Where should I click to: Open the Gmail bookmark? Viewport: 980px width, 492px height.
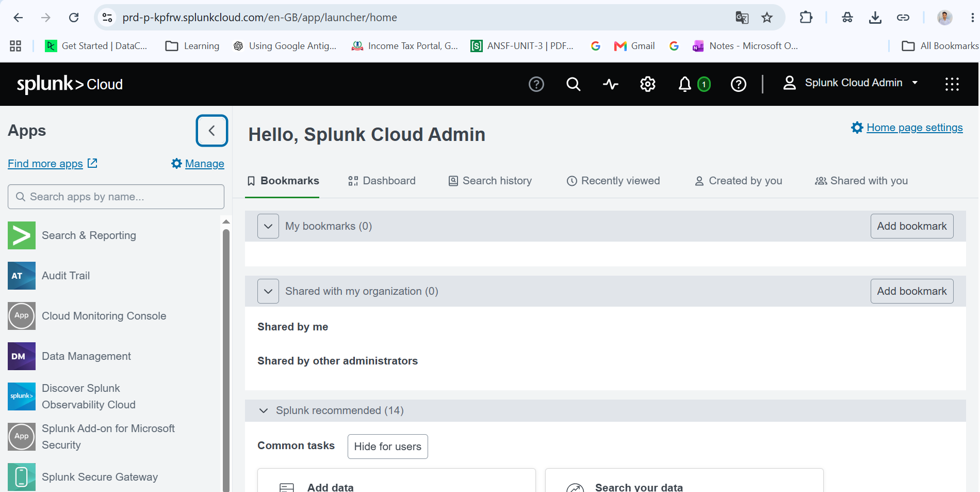[634, 46]
